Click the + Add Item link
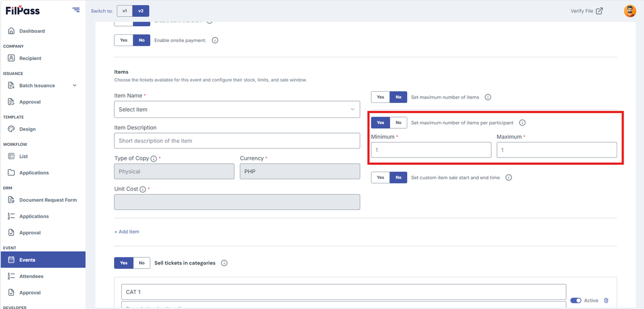Viewport: 644px width, 309px height. pyautogui.click(x=127, y=232)
